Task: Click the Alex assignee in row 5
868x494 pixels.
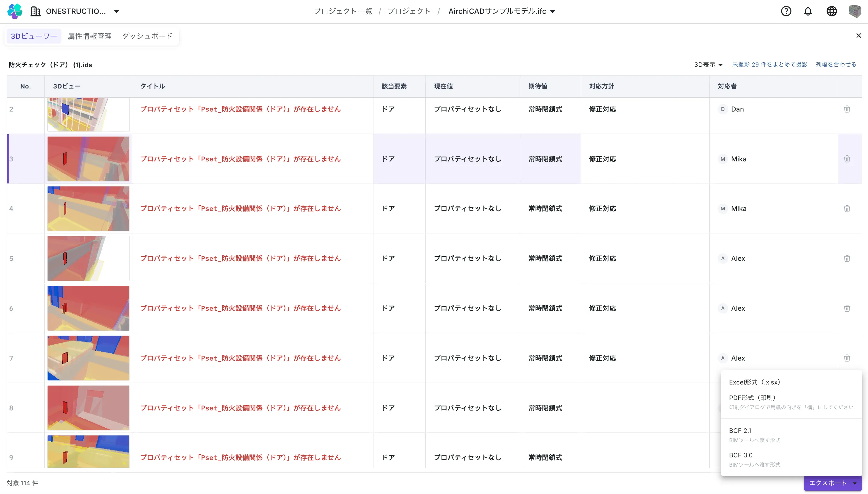Action: click(732, 258)
